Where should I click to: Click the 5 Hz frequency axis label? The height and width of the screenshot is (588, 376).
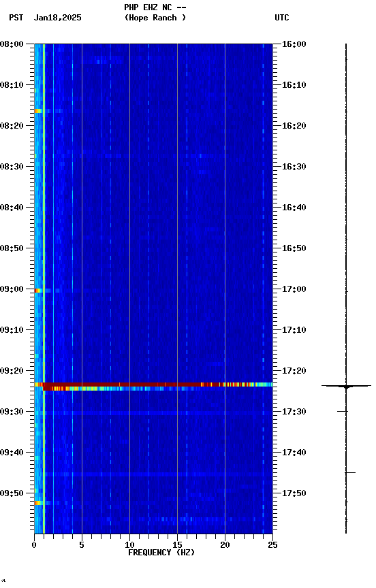[x=82, y=545]
